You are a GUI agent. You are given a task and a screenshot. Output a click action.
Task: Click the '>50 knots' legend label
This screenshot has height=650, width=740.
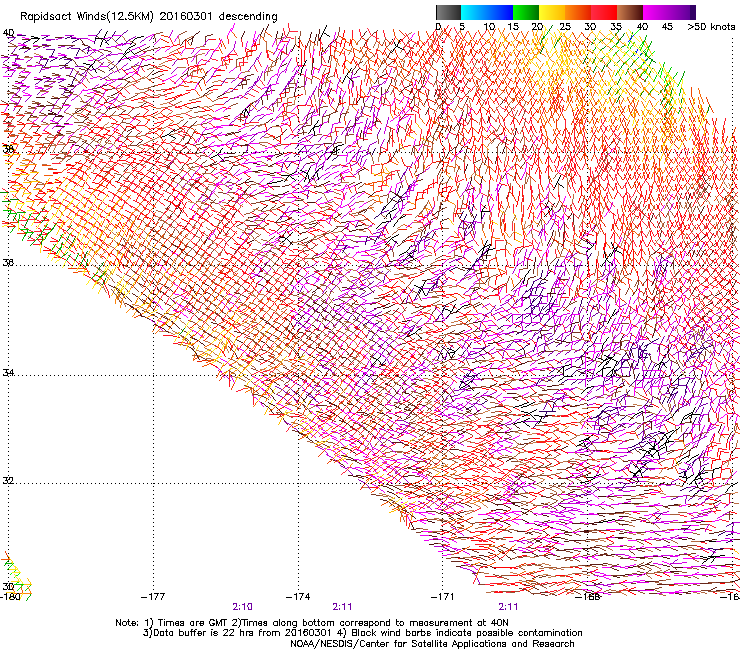711,27
